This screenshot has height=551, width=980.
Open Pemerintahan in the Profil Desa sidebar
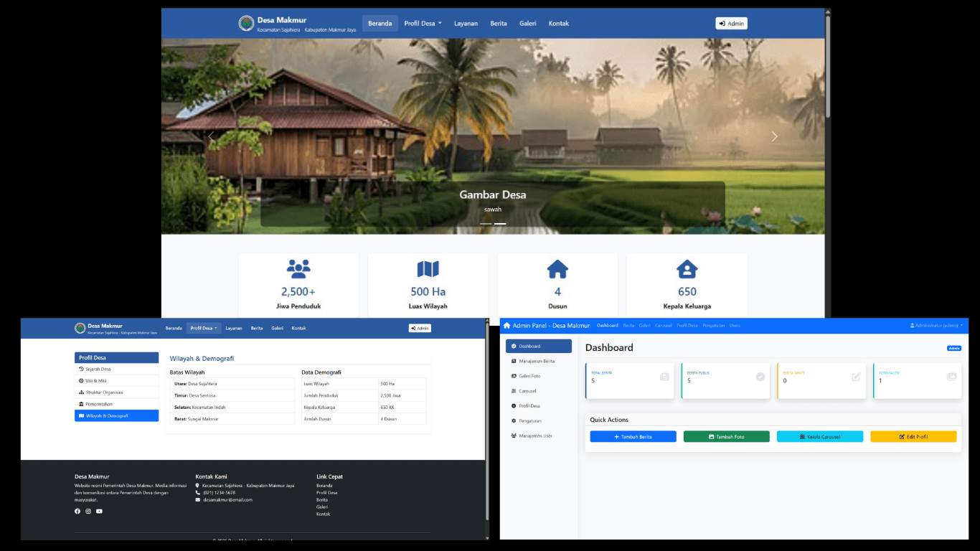[116, 404]
